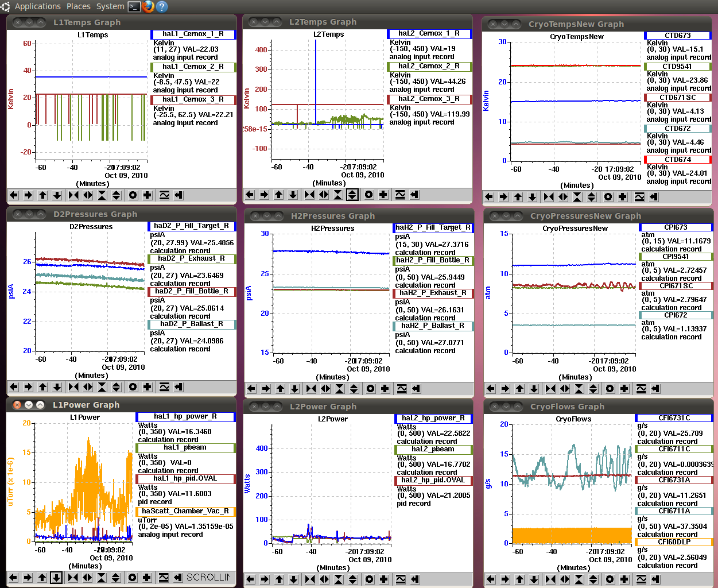Click L1Power Graph window title bar

tap(121, 405)
